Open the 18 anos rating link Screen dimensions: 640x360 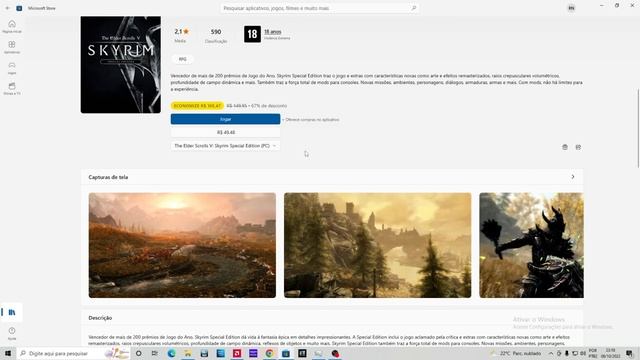272,31
